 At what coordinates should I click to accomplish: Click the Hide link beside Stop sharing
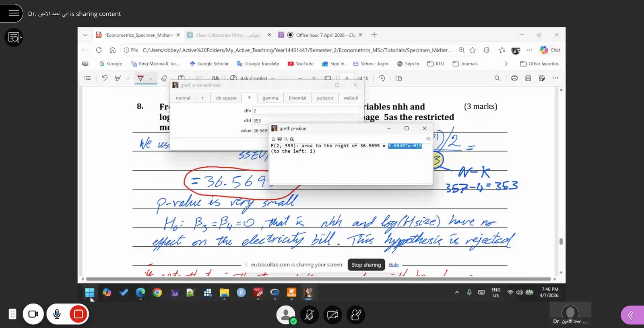point(394,265)
